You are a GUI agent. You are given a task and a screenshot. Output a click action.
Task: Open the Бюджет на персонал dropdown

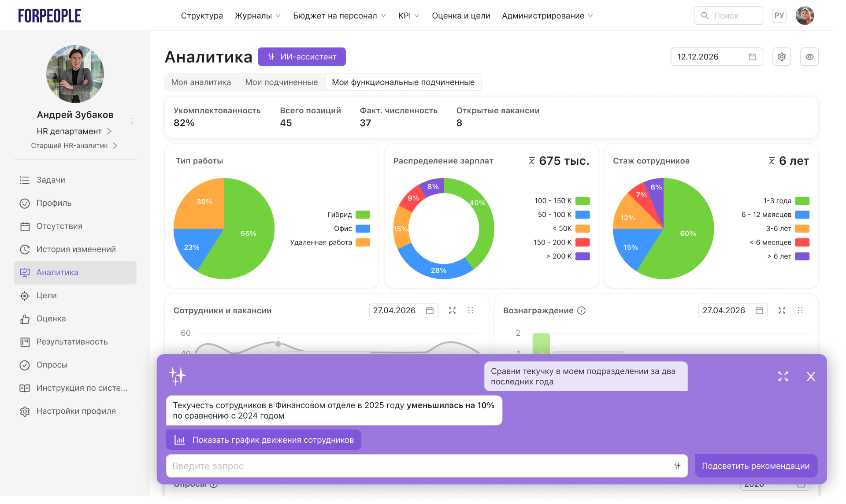[x=339, y=16]
